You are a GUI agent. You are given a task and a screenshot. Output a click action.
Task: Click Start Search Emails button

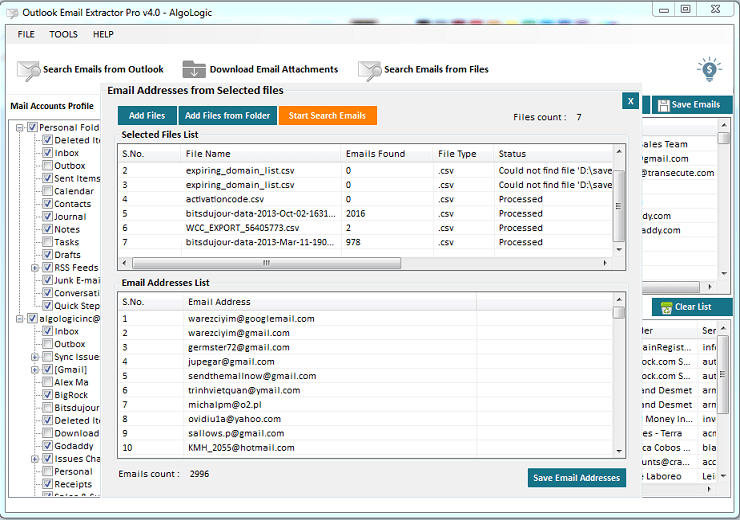[x=328, y=116]
